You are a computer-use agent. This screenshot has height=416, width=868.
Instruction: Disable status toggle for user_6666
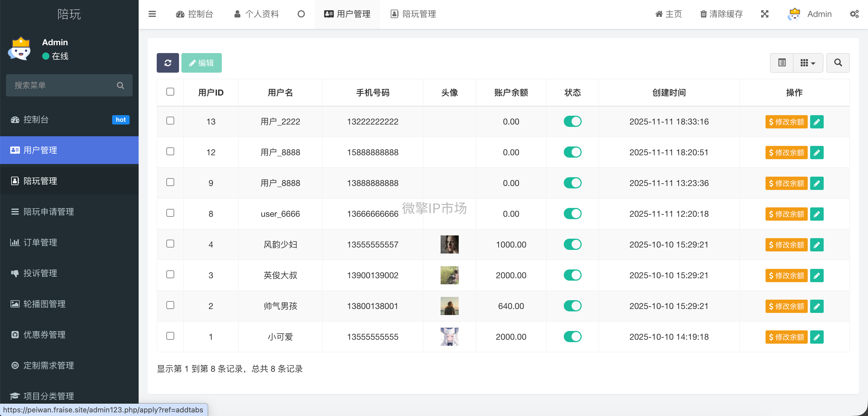pyautogui.click(x=573, y=214)
